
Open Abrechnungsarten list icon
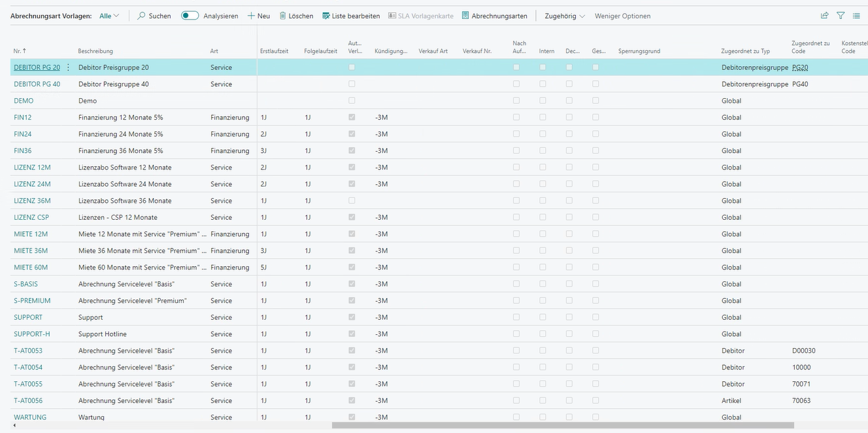pos(465,16)
